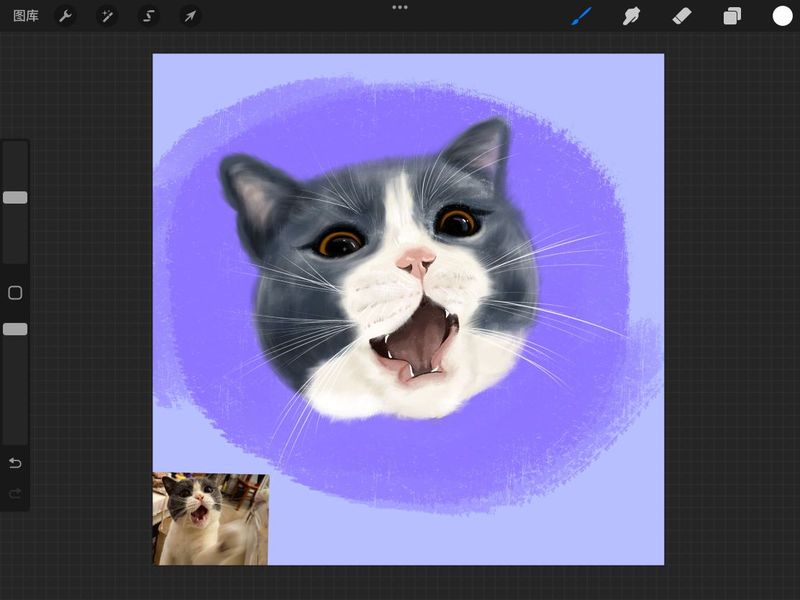
Task: Open the 图库 gallery
Action: point(26,16)
